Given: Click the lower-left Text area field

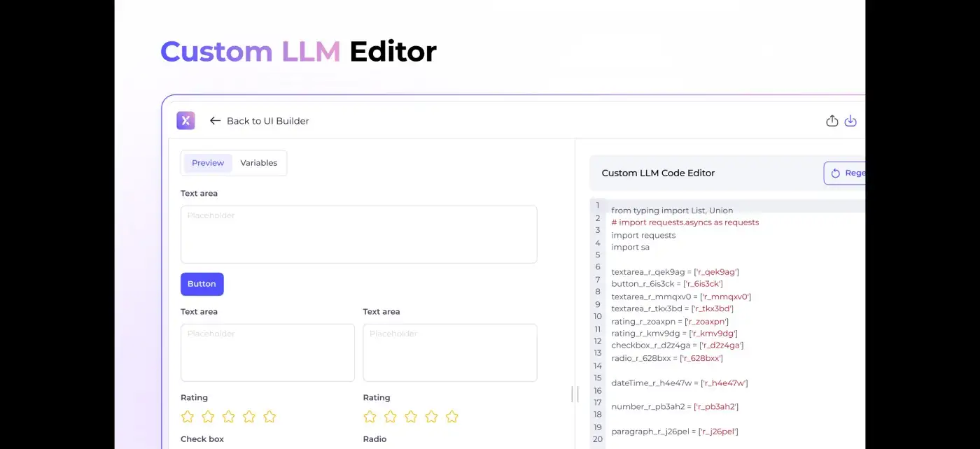Looking at the screenshot, I should pyautogui.click(x=267, y=352).
